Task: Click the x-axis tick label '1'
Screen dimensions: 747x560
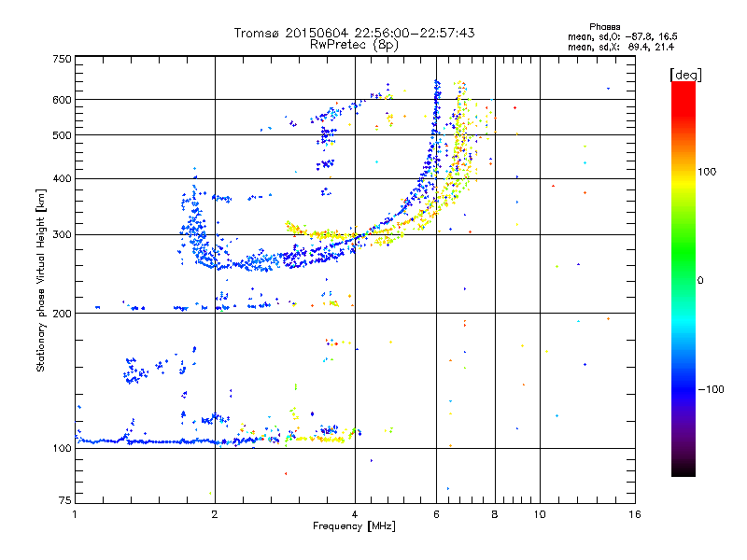Action: coord(75,514)
